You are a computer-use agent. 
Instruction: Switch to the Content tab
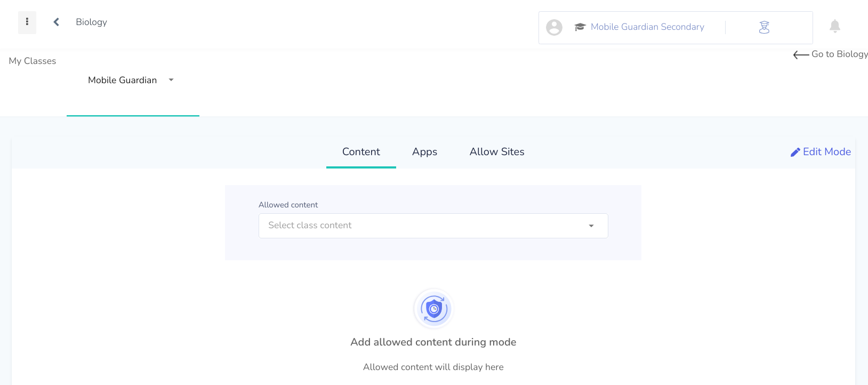(x=361, y=152)
